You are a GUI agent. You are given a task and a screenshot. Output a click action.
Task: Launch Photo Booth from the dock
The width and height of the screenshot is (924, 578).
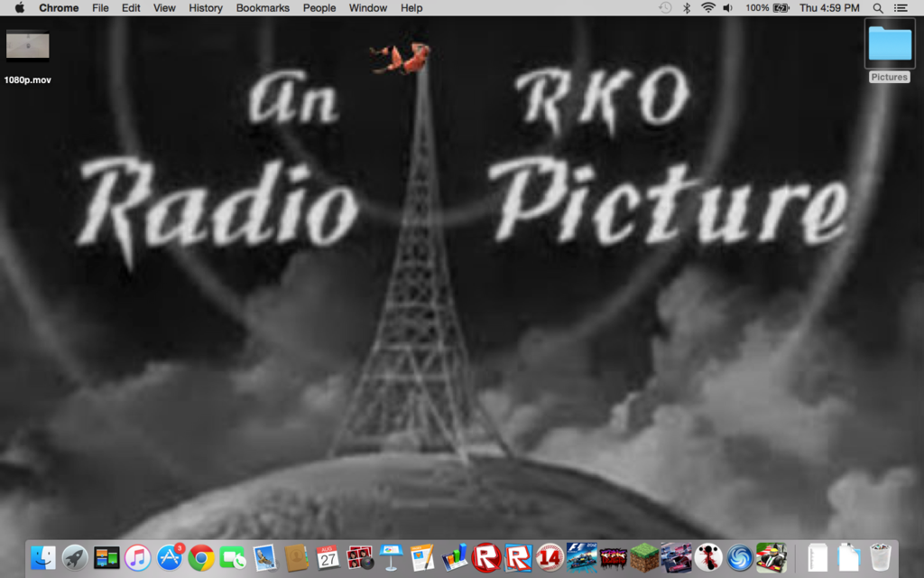[x=359, y=557]
